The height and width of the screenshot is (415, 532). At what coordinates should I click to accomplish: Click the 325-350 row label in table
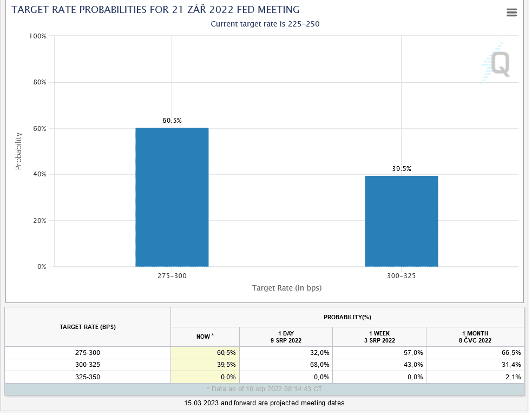click(x=88, y=377)
